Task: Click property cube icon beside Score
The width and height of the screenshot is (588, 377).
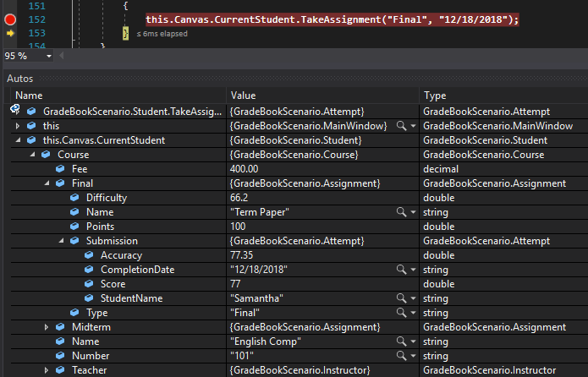Action: click(x=89, y=284)
